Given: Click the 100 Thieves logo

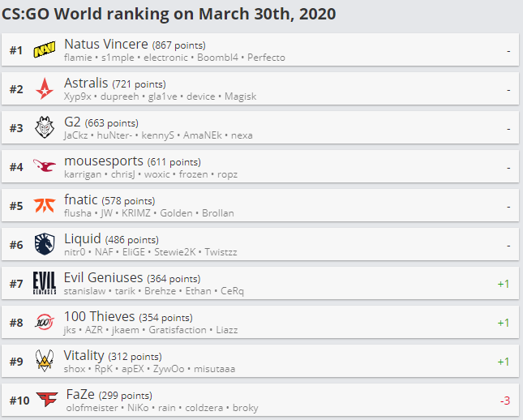Looking at the screenshot, I should pyautogui.click(x=44, y=323).
